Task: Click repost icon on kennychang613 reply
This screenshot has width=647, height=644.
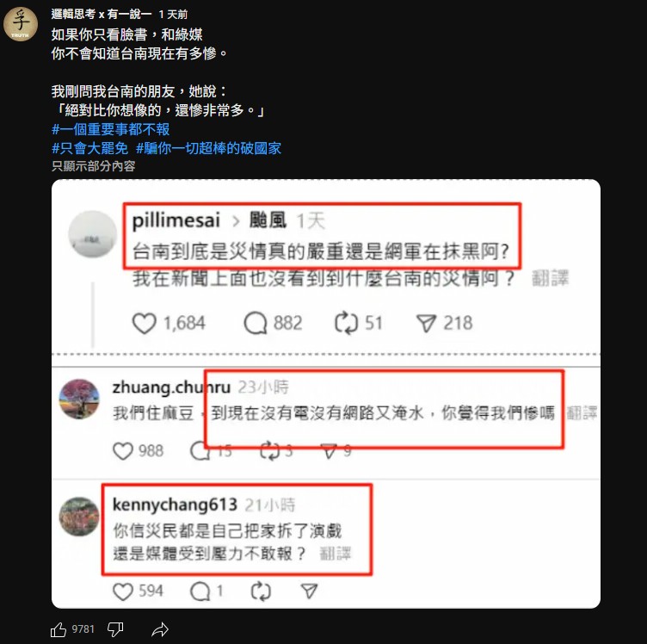Action: [x=261, y=591]
